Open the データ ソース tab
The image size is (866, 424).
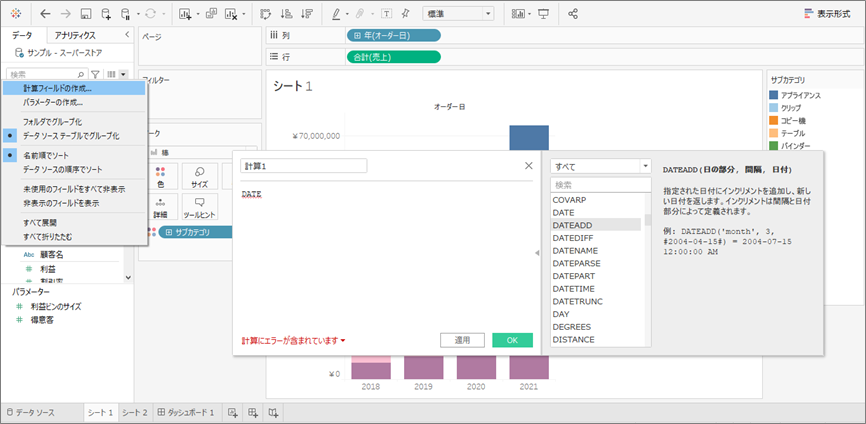[x=31, y=412]
